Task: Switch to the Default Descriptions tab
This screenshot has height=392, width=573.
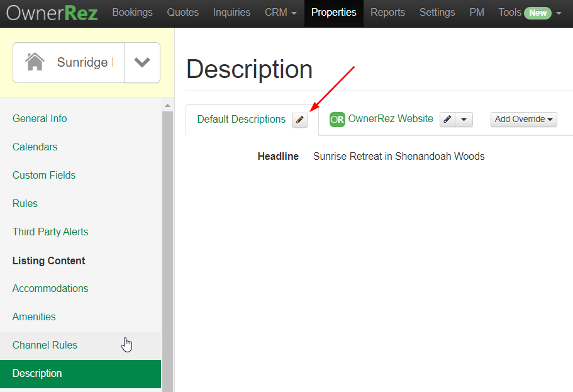Action: pos(241,119)
